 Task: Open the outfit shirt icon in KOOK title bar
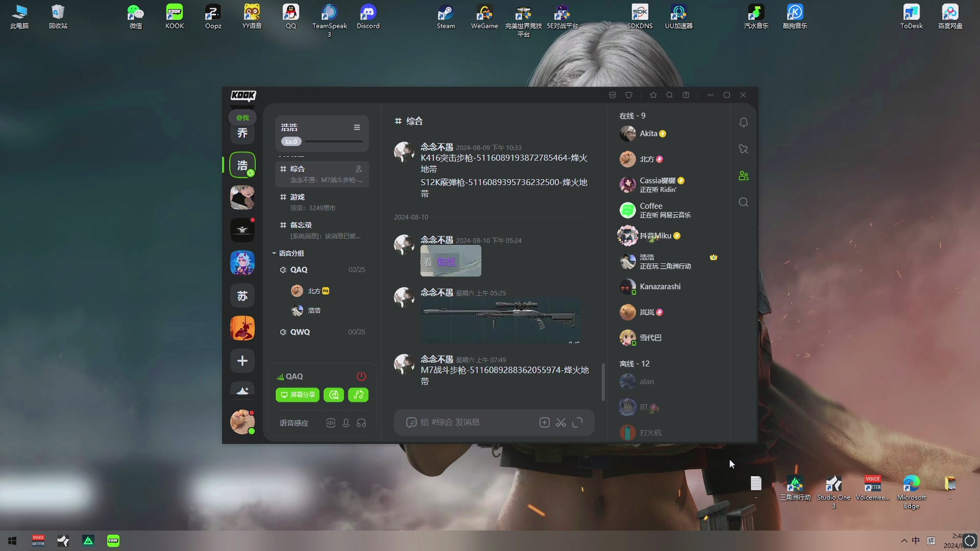point(629,95)
